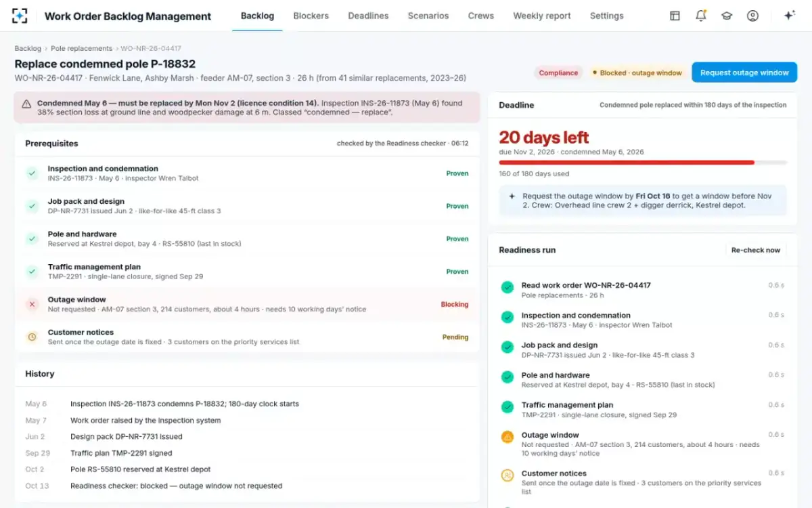
Task: Click Proven status for Inspection and condemnation
Action: pos(457,173)
